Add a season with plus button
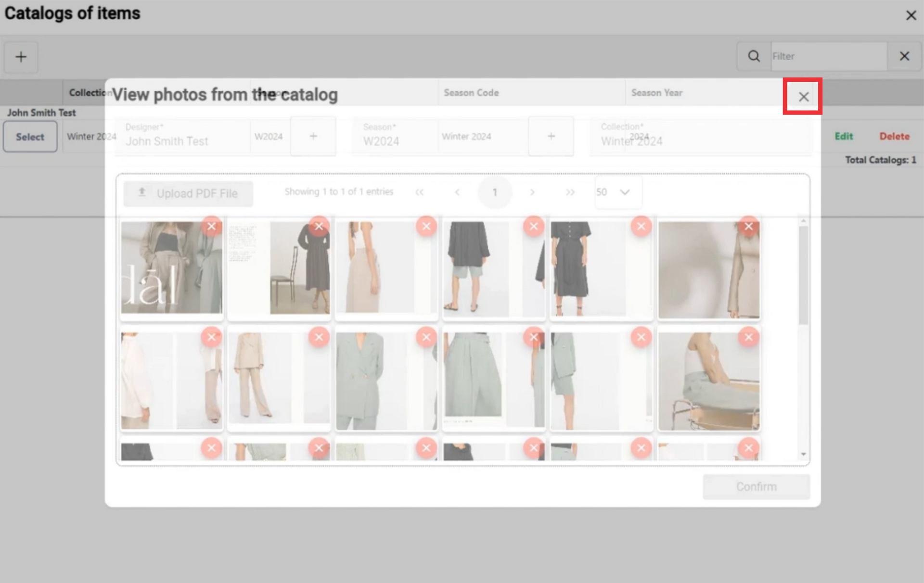Image resolution: width=924 pixels, height=583 pixels. 551,137
